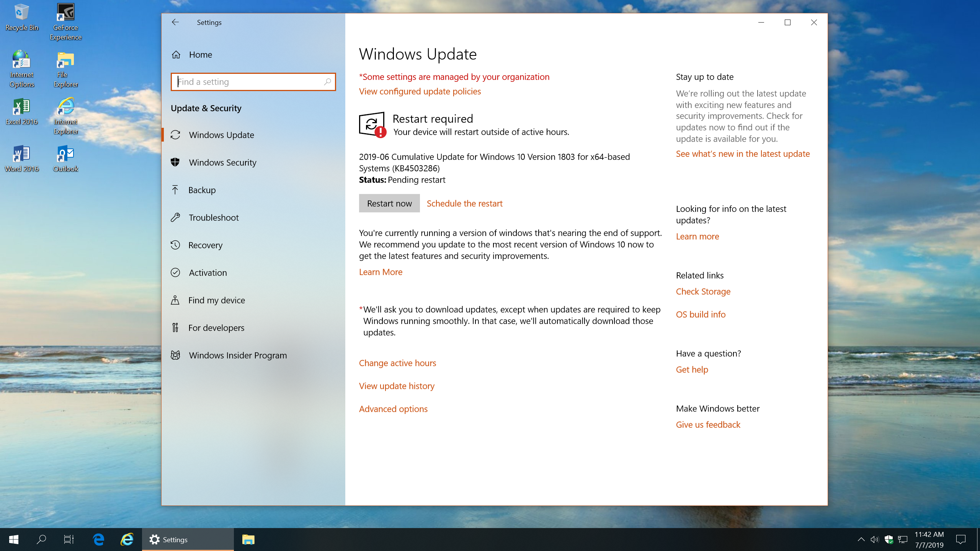The image size is (980, 551).
Task: Click Get help link
Action: 692,370
